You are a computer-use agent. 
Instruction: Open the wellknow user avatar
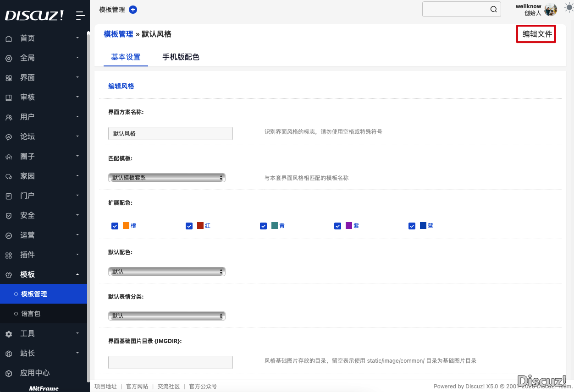point(551,10)
